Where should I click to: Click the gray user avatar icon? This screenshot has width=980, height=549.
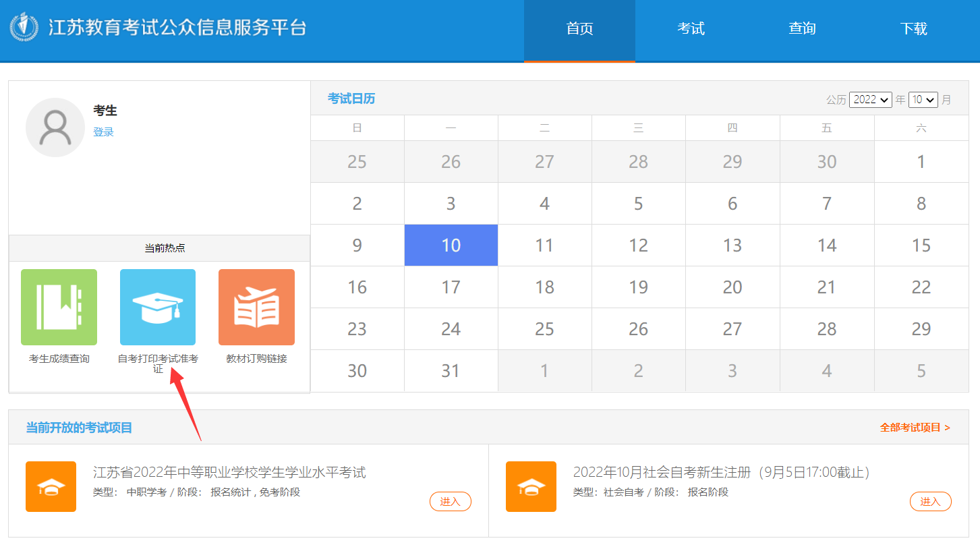click(x=55, y=127)
